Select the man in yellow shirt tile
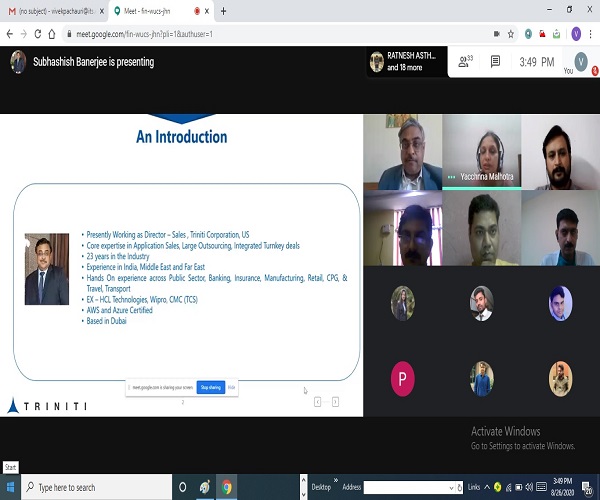Image resolution: width=600 pixels, height=500 pixels. point(481,228)
